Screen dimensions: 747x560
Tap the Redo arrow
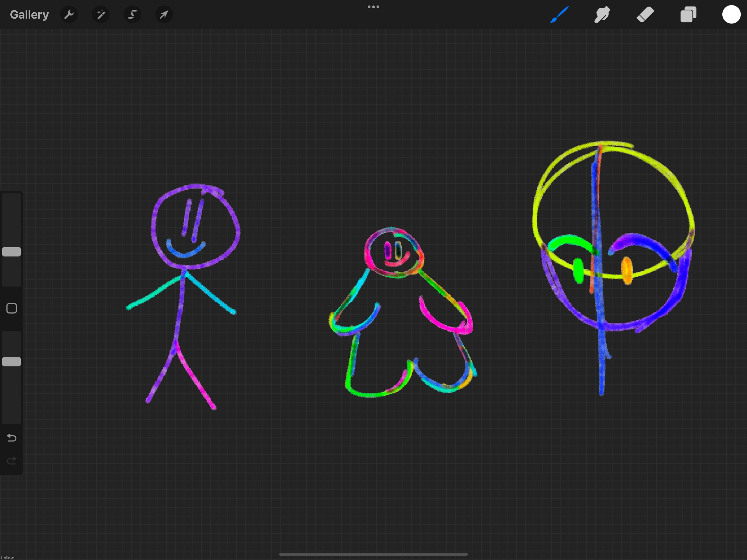coord(11,461)
